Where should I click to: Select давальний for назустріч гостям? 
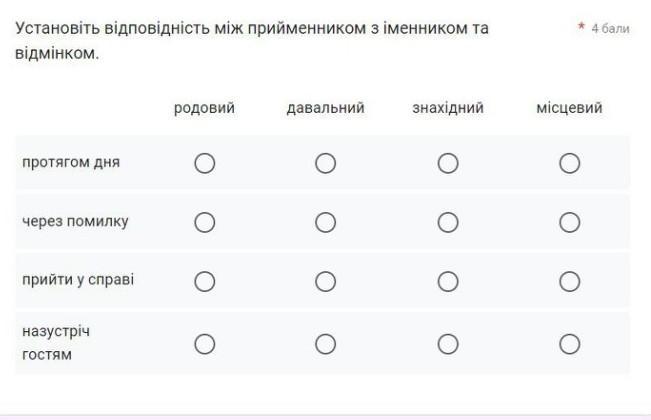tap(325, 344)
